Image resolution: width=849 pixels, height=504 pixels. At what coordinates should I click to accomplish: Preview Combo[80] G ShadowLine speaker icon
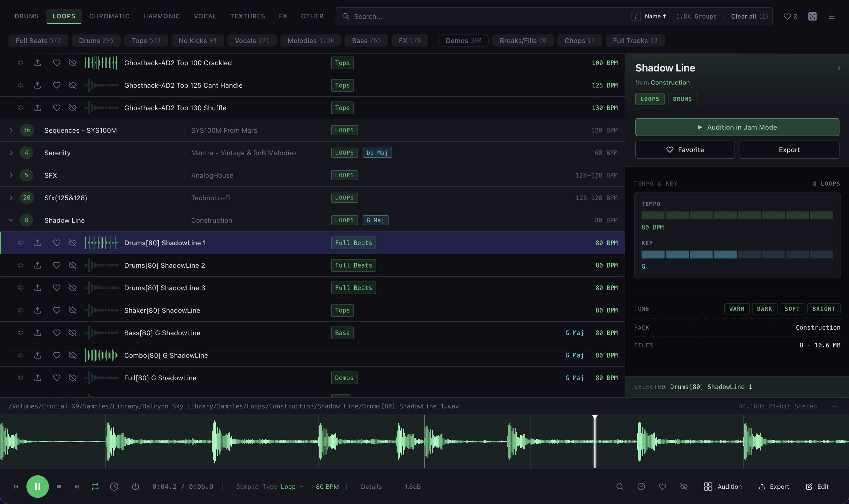21,355
